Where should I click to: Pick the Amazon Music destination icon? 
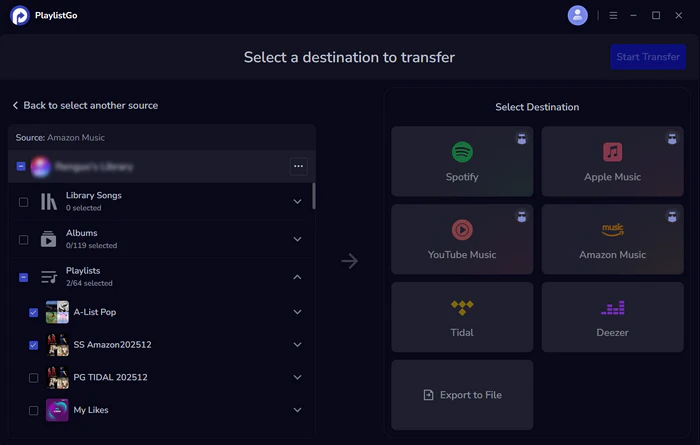coord(612,230)
